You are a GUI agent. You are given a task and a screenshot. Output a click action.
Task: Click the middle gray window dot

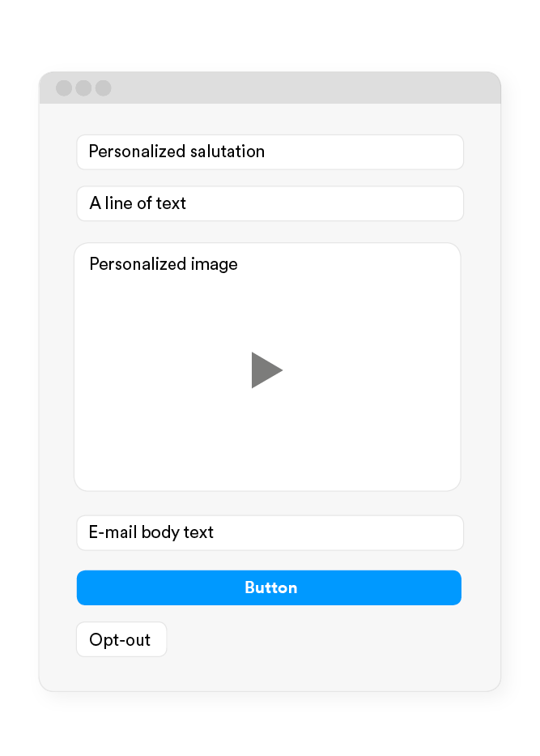[x=84, y=88]
